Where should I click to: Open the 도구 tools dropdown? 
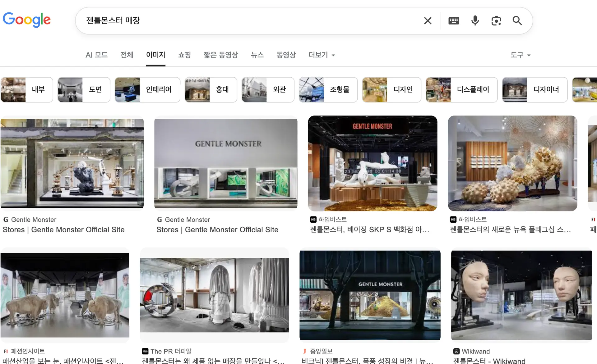(x=520, y=55)
